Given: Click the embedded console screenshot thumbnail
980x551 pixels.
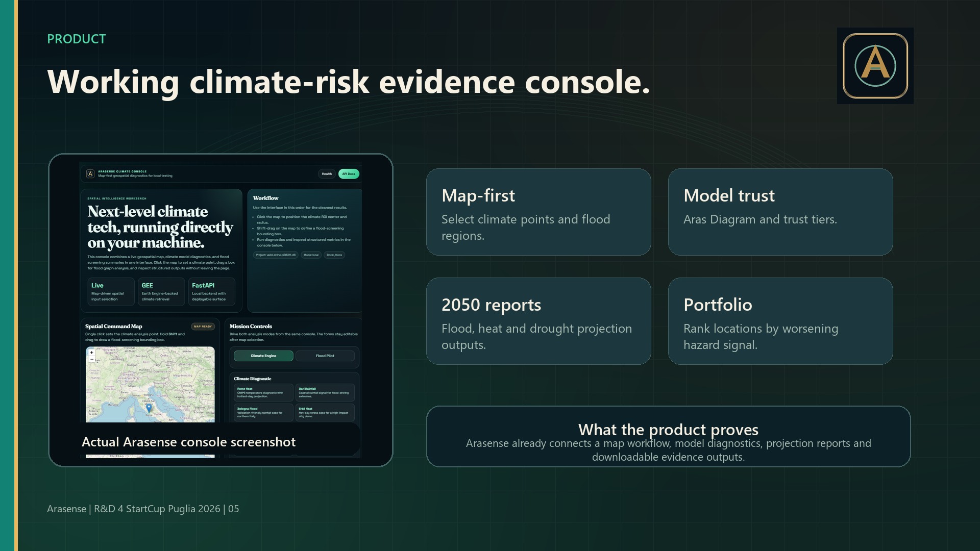Looking at the screenshot, I should click(220, 310).
